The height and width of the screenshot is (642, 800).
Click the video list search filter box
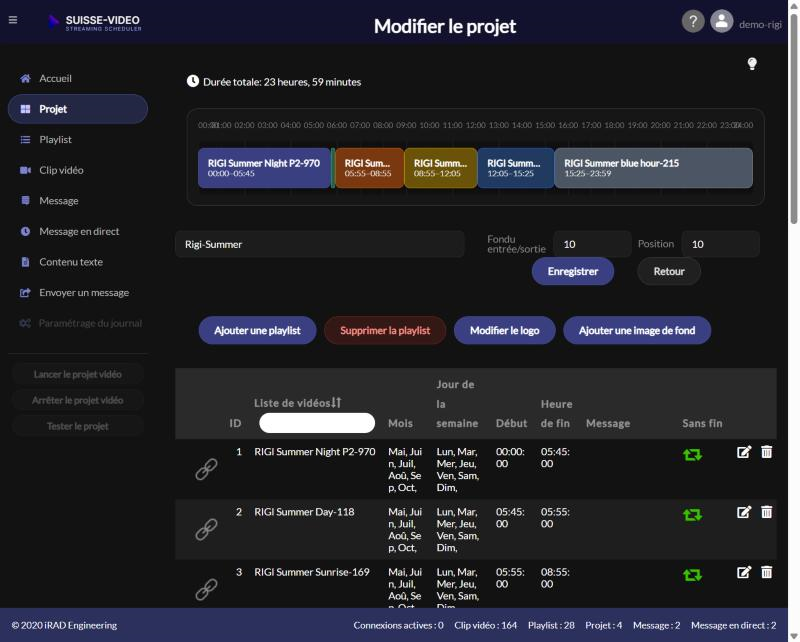click(x=317, y=423)
